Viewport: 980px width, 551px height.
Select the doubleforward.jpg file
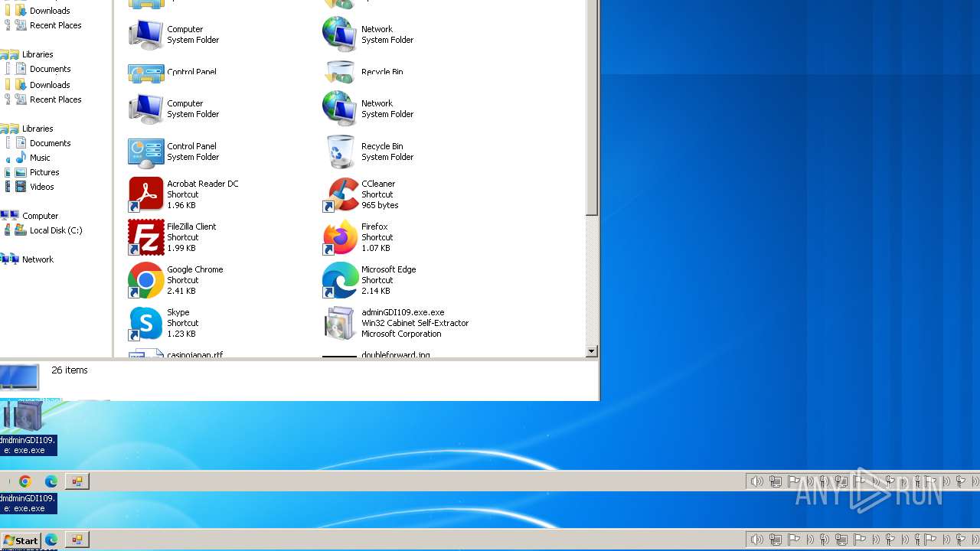point(377,354)
